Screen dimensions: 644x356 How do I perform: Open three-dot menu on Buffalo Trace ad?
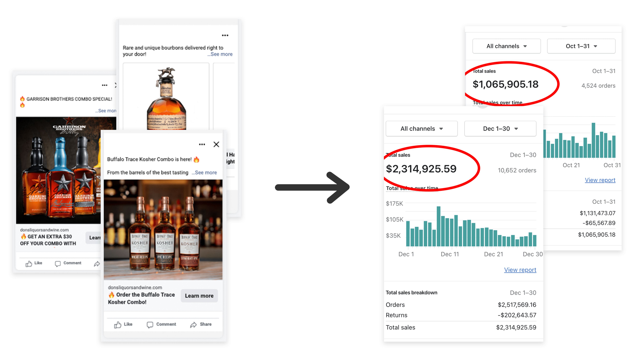tap(202, 144)
